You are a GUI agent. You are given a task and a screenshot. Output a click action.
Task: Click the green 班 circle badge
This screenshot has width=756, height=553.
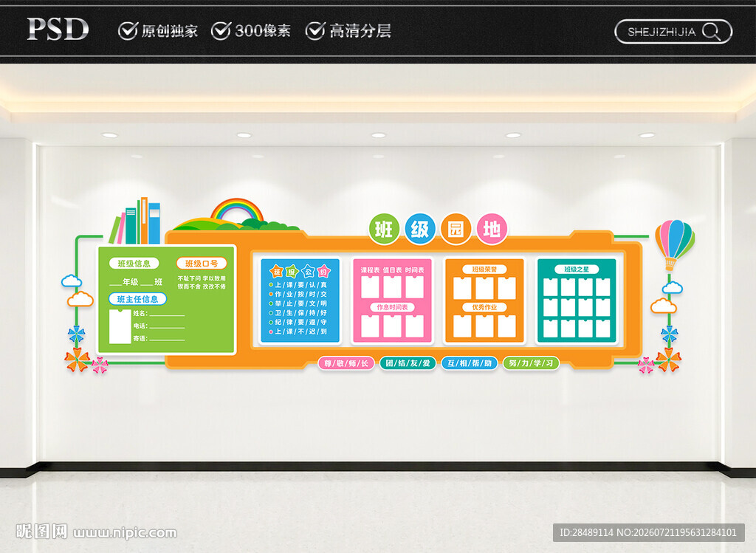click(384, 229)
